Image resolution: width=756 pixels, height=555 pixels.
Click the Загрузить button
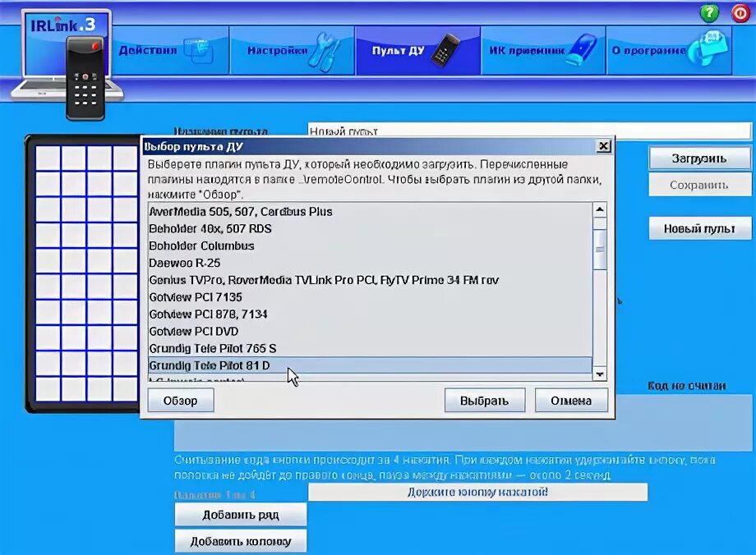[699, 158]
